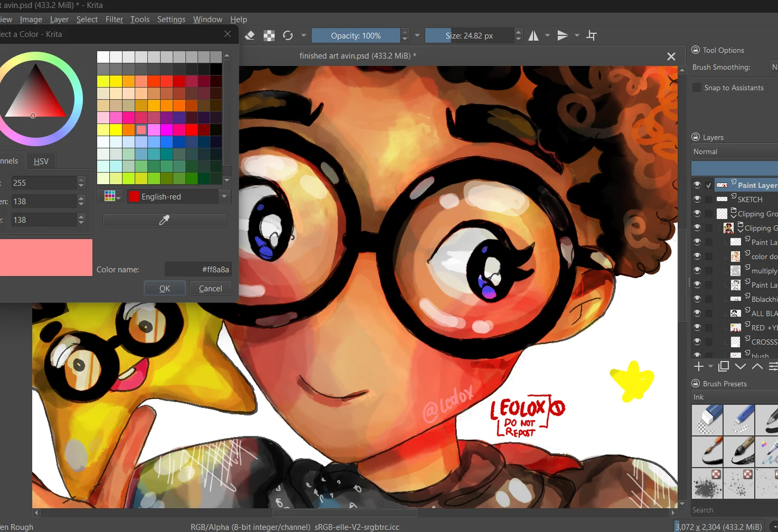The width and height of the screenshot is (778, 532).
Task: Click the preserve alpha checkerboard icon
Action: [269, 35]
